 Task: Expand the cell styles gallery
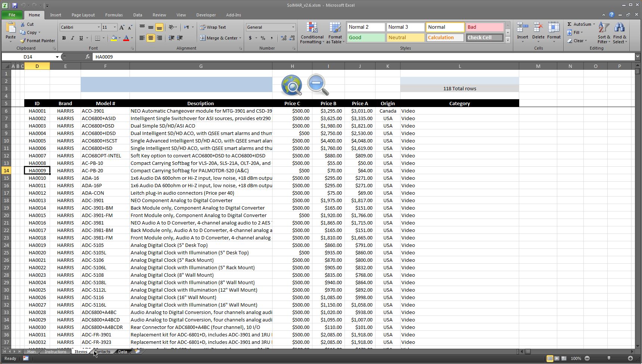(x=508, y=40)
